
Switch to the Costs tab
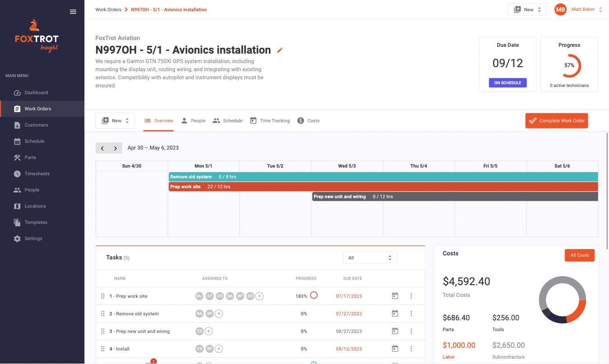click(308, 120)
